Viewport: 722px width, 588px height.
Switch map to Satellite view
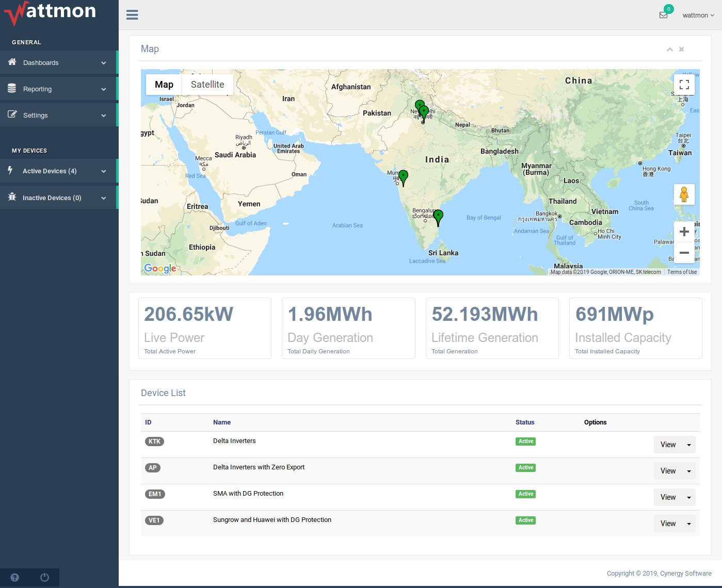207,85
